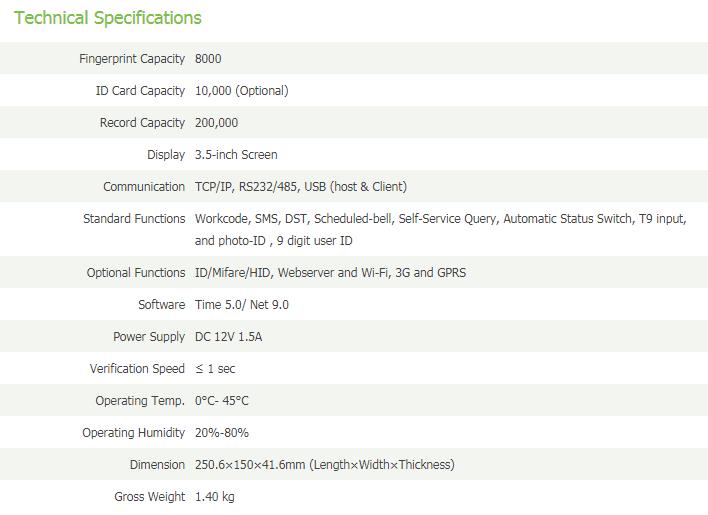Click the Technical Specifications heading
Viewport: 708px width, 515px height.
[108, 19]
